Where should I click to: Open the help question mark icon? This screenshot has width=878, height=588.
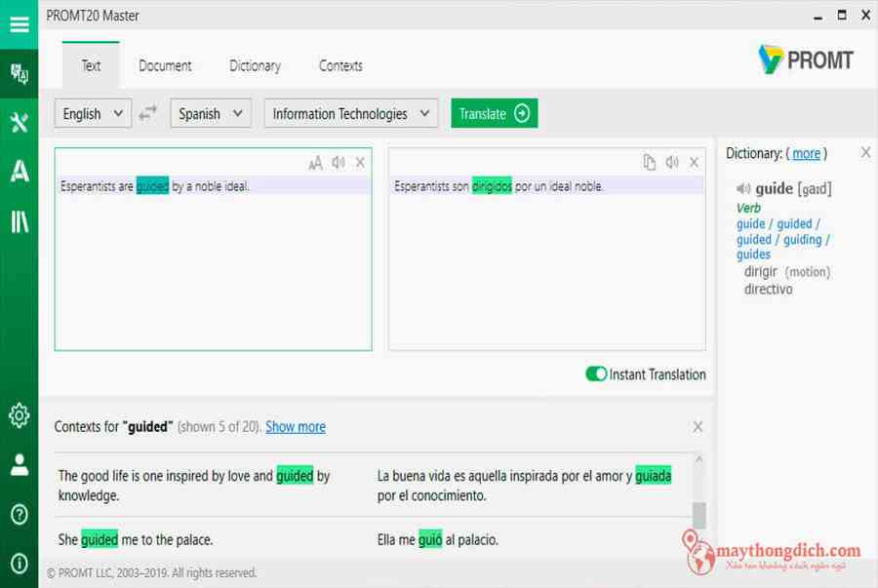(20, 514)
